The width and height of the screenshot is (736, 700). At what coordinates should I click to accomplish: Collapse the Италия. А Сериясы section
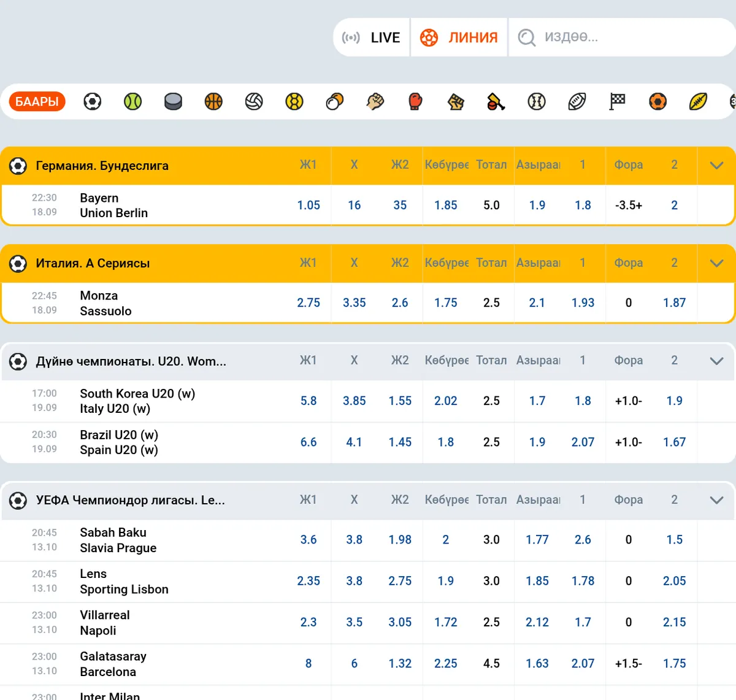pos(716,263)
